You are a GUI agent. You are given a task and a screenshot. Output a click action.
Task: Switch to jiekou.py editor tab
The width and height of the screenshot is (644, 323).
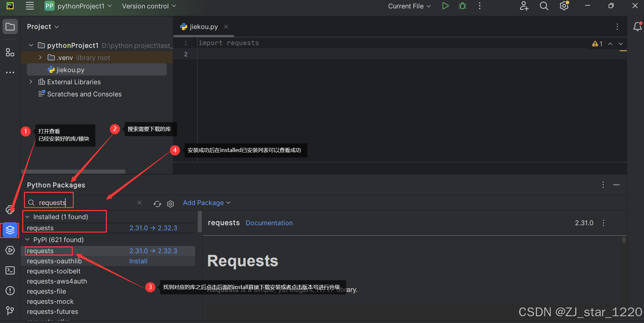tap(204, 27)
